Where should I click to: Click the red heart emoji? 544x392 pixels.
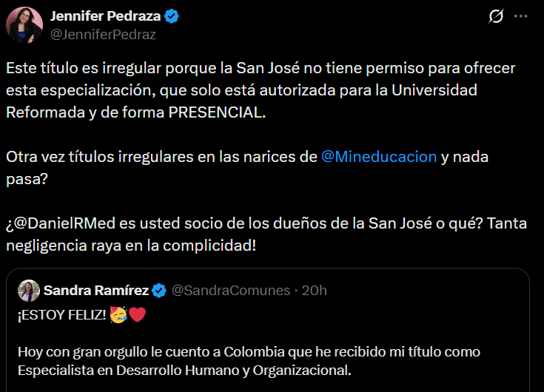(138, 316)
